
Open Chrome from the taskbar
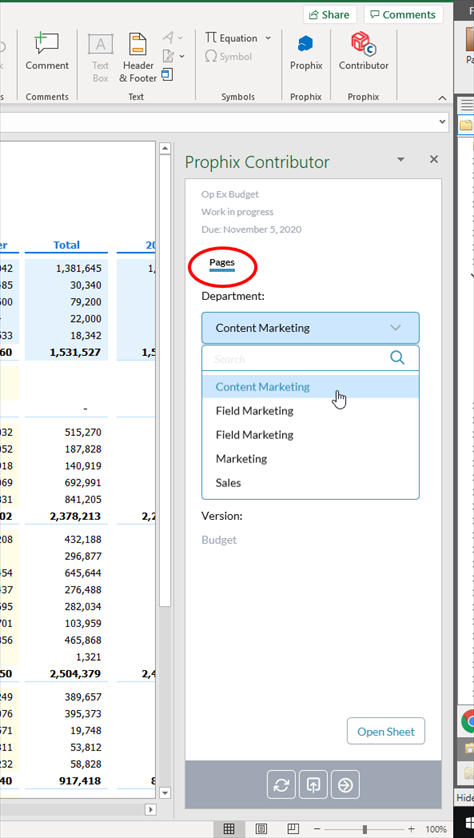click(x=468, y=721)
